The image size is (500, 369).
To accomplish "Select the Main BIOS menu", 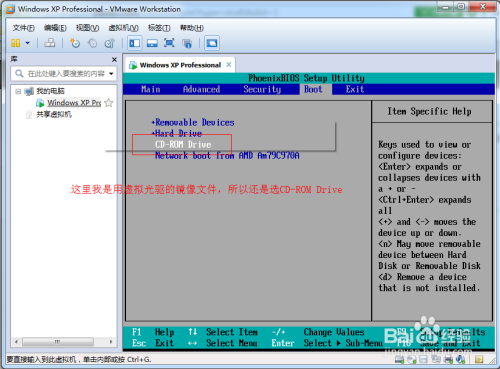I will click(151, 89).
